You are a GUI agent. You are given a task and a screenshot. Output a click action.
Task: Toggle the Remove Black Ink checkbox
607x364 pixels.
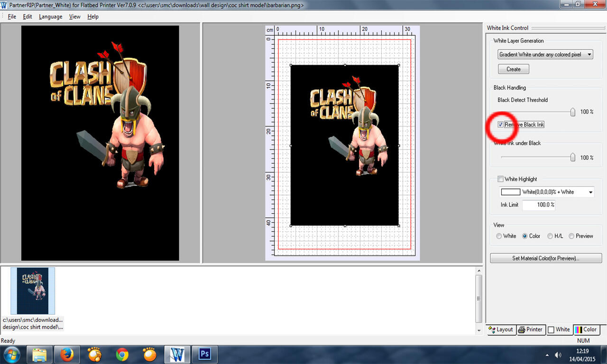[501, 125]
